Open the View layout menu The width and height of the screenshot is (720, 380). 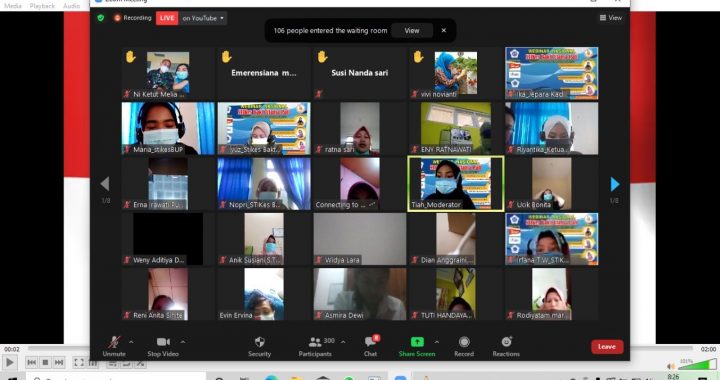[611, 18]
